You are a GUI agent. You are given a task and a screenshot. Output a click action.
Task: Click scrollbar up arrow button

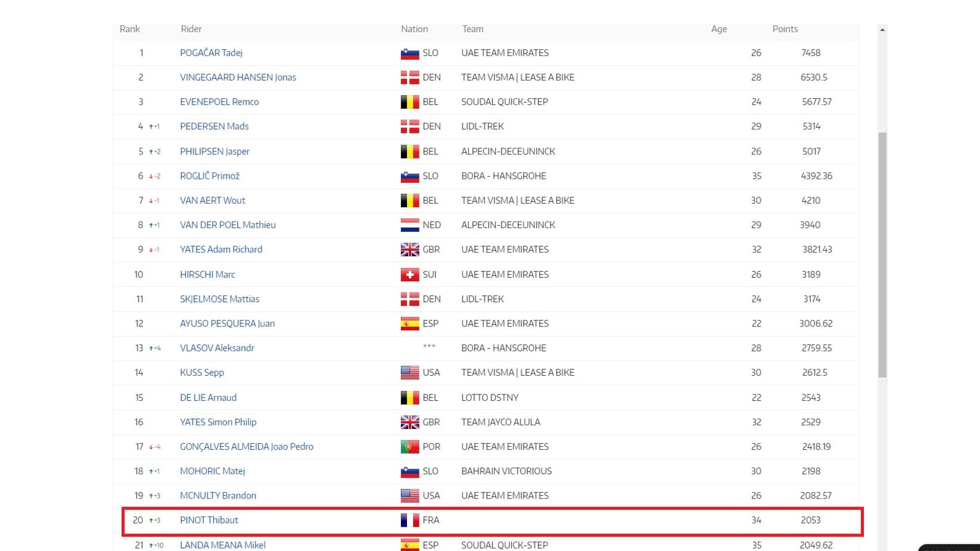coord(882,29)
